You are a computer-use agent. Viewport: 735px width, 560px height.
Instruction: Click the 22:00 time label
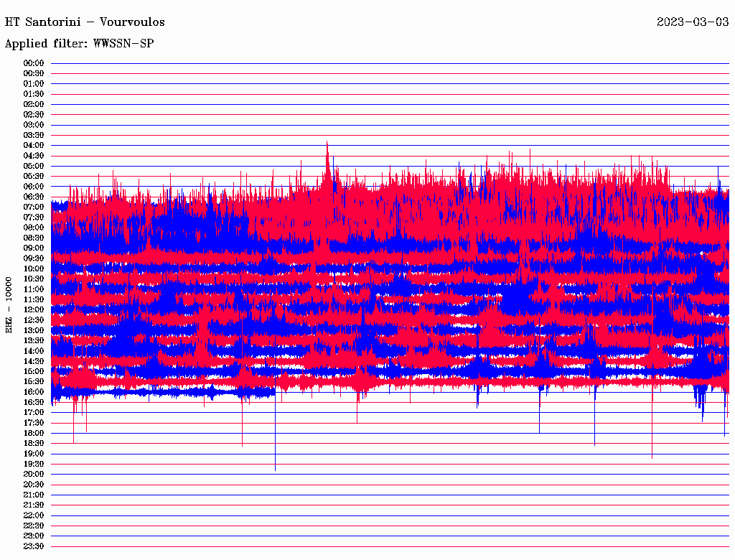pos(34,515)
